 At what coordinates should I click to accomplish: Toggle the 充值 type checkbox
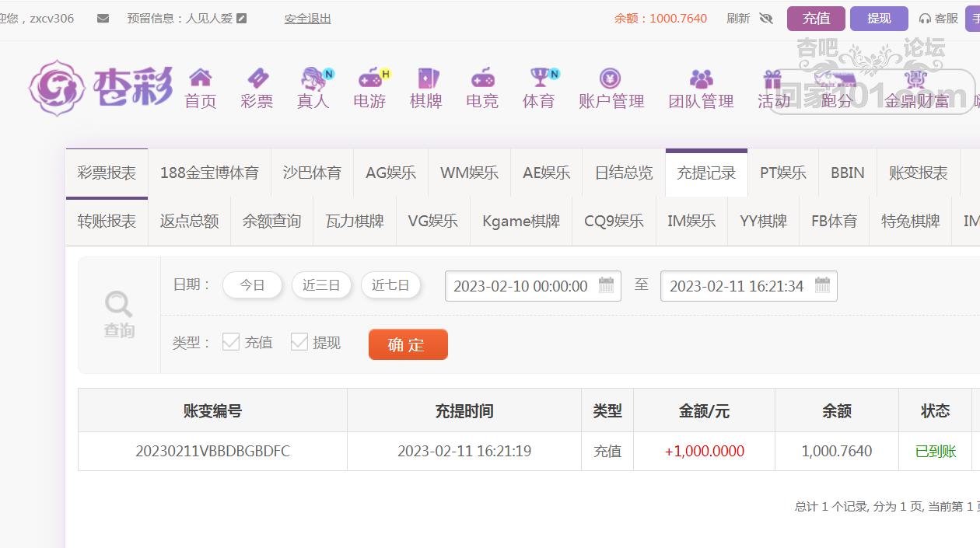pos(231,342)
